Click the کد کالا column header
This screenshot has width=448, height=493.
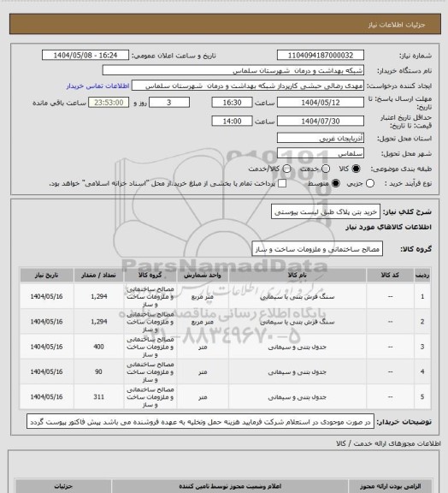click(390, 276)
